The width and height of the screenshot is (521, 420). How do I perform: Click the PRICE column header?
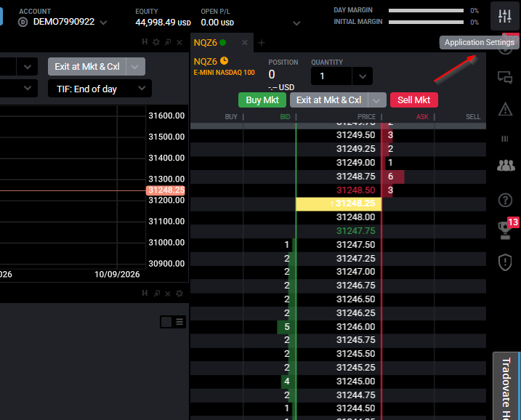point(366,117)
